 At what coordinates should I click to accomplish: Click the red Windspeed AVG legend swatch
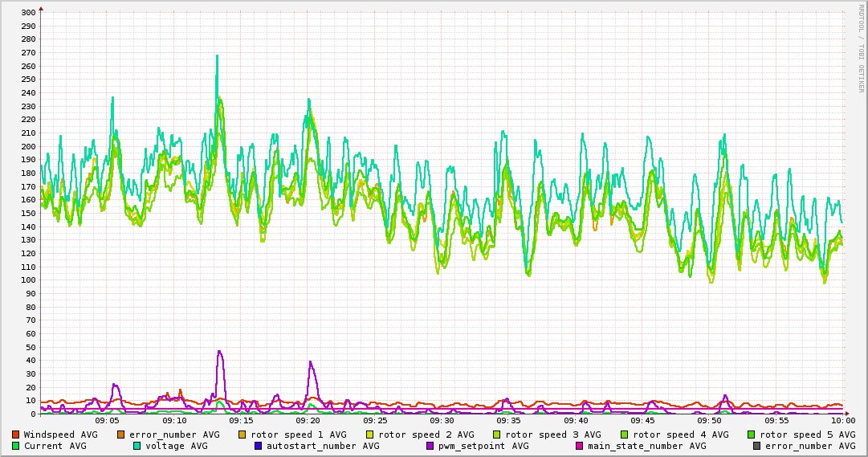pyautogui.click(x=15, y=435)
